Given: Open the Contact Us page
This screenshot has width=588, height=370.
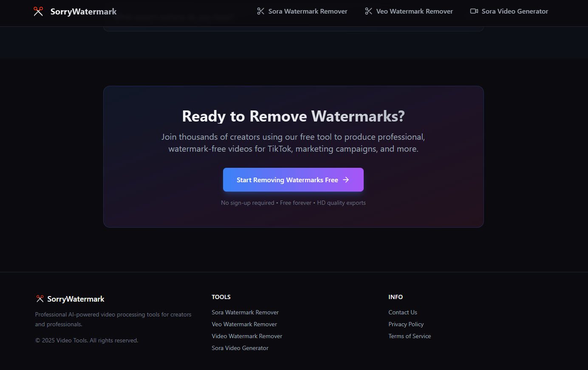Looking at the screenshot, I should point(403,312).
